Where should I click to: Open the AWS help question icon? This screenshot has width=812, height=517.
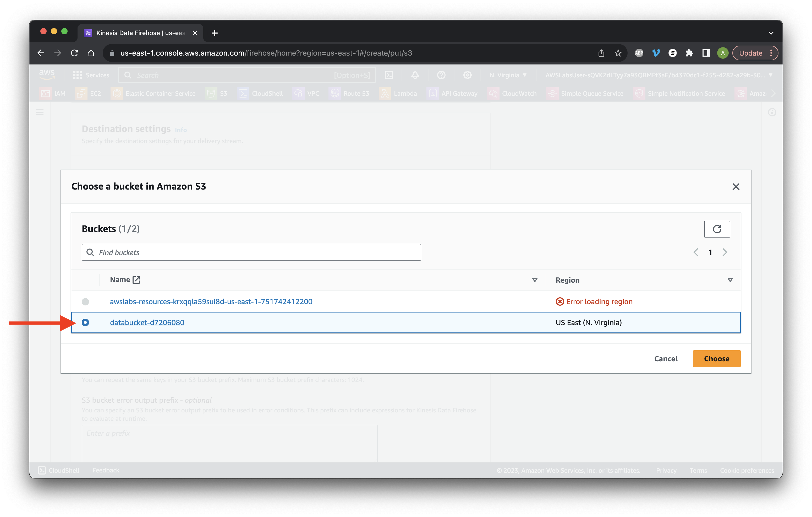[x=441, y=75]
